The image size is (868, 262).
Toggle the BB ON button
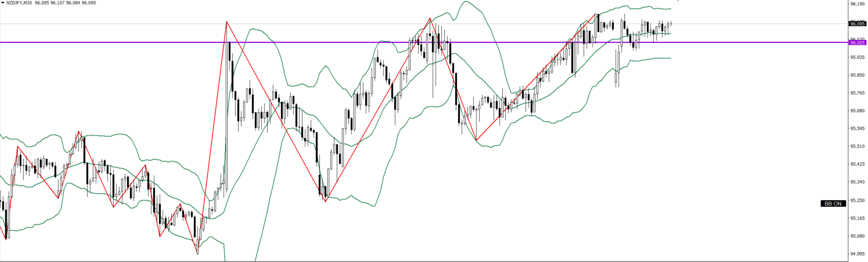[833, 203]
